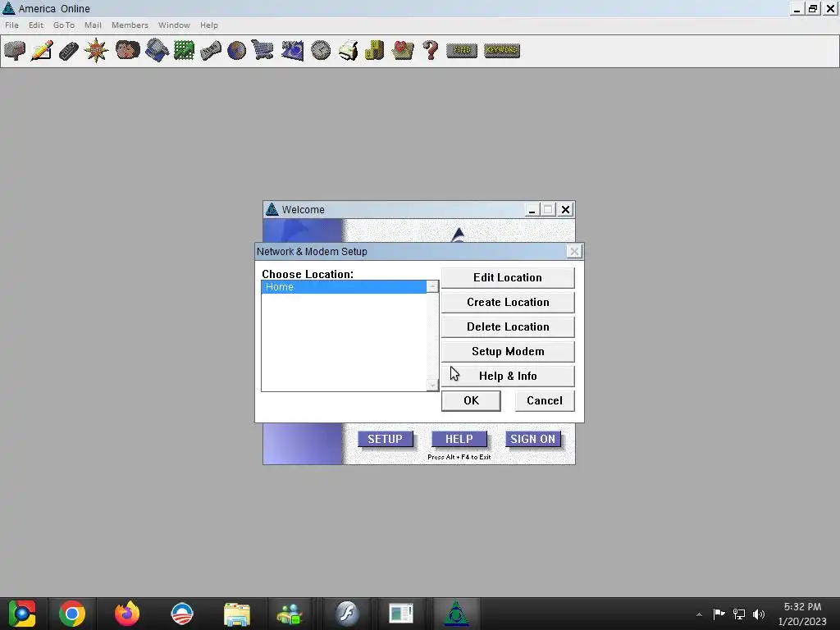
Task: Open the World Wide Web globe icon
Action: point(236,51)
